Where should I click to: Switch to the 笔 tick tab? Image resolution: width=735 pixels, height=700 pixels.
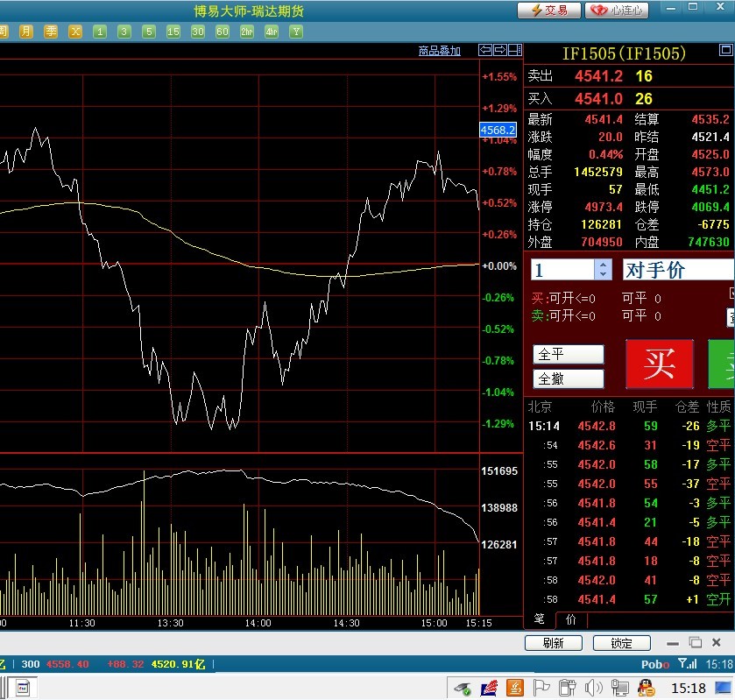coord(538,619)
